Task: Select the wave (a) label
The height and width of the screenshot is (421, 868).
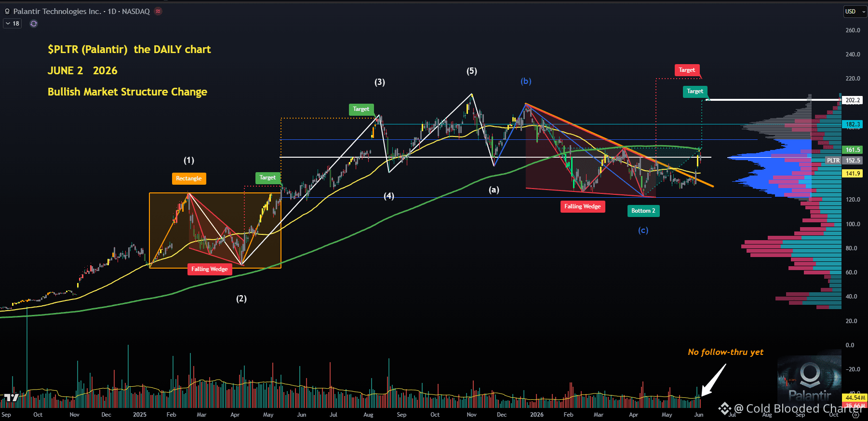Action: click(494, 190)
